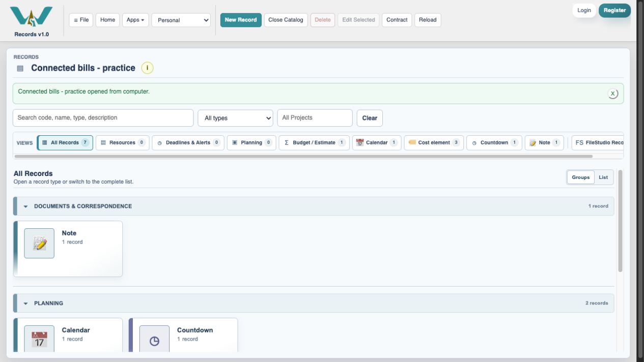Open the Calendar card icon
The width and height of the screenshot is (644, 362).
tap(39, 339)
